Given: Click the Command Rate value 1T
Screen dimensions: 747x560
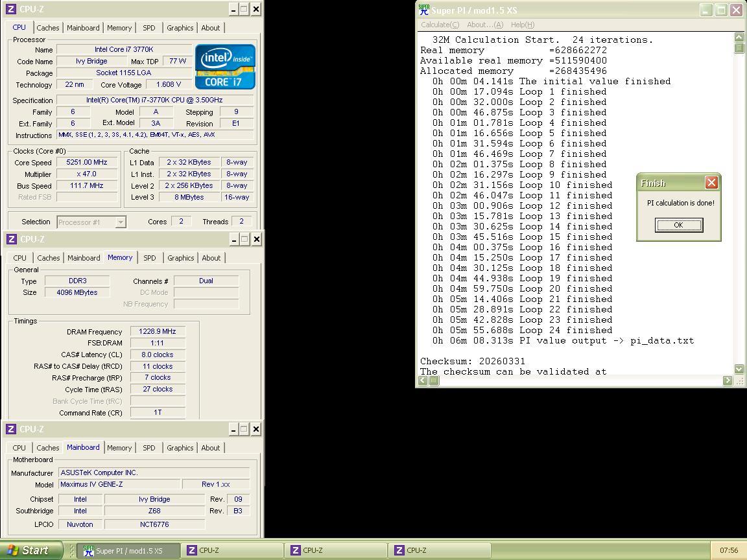Looking at the screenshot, I should point(157,412).
